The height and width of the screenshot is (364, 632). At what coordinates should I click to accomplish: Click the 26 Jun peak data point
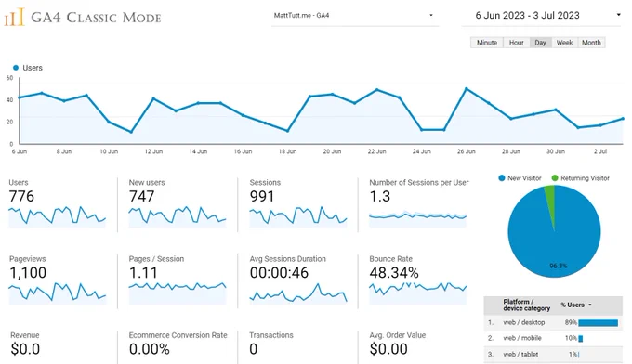(467, 88)
